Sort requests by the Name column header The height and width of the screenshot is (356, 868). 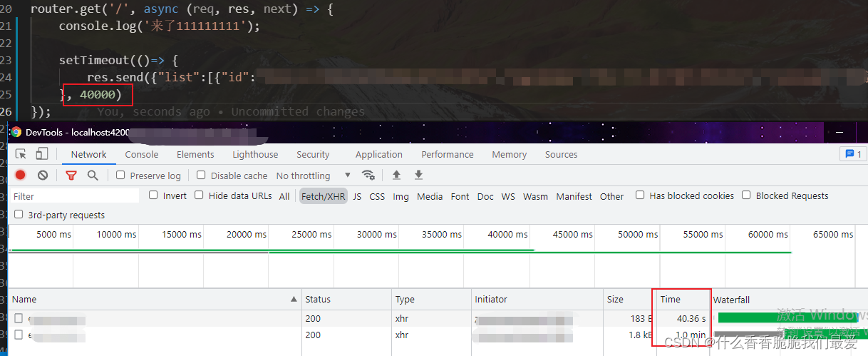(25, 300)
